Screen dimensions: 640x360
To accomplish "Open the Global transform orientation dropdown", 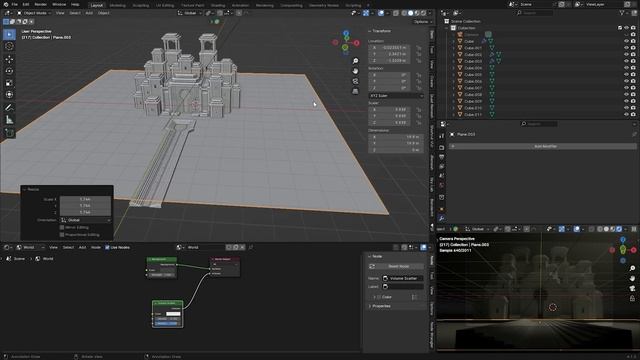I will tap(189, 13).
